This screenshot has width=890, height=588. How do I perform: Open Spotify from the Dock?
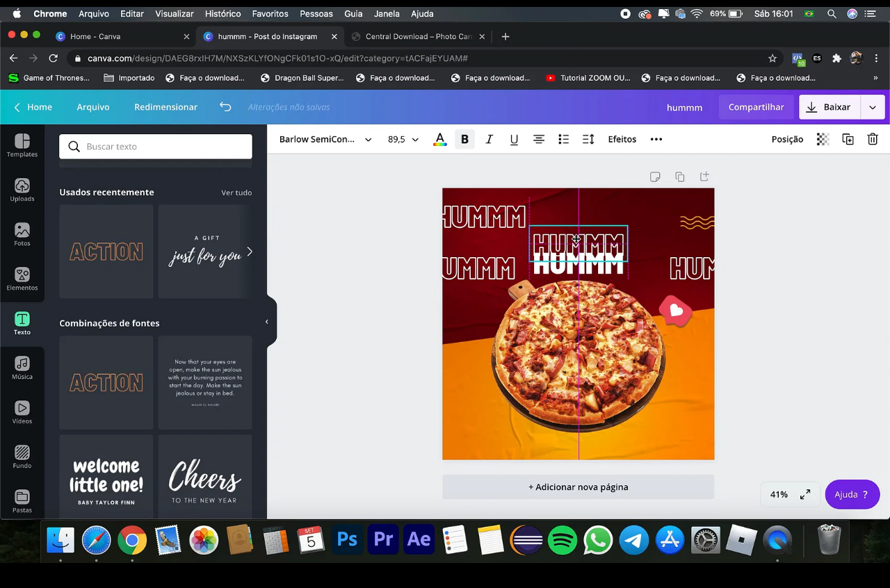pos(563,539)
